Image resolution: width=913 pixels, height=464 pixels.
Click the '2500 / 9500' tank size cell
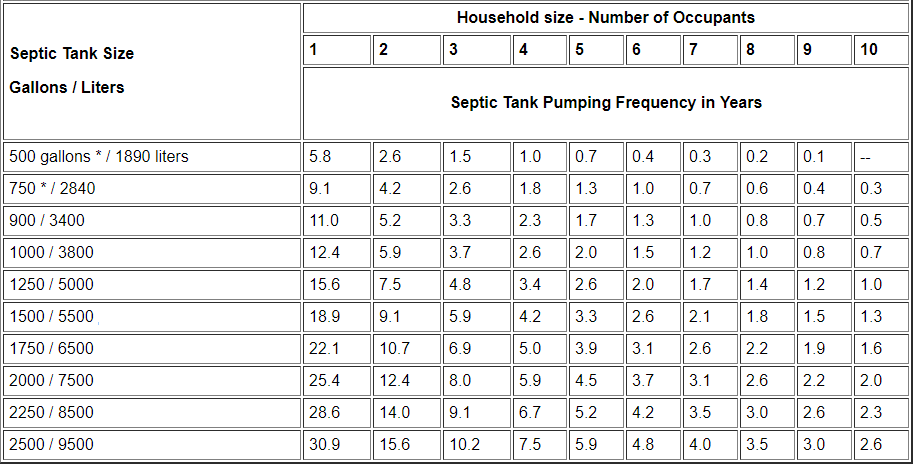tap(51, 444)
